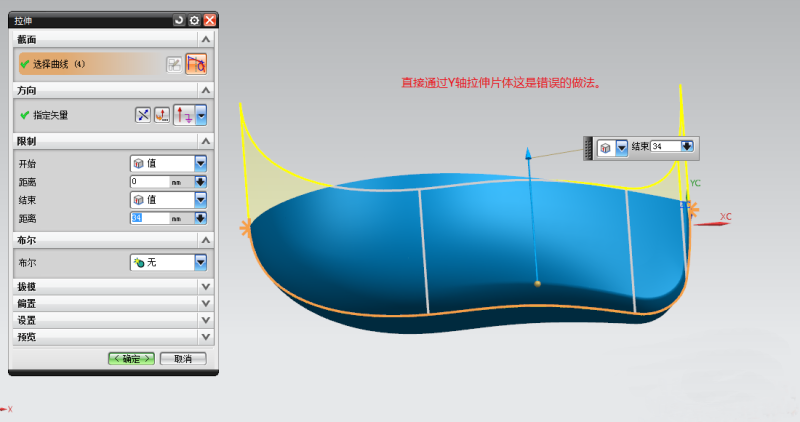This screenshot has width=800, height=422.
Task: Click the 取消 button
Action: point(182,358)
